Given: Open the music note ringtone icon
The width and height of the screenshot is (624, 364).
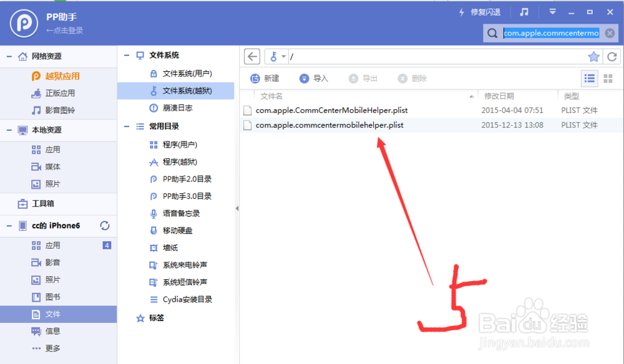Looking at the screenshot, I should coord(524,12).
